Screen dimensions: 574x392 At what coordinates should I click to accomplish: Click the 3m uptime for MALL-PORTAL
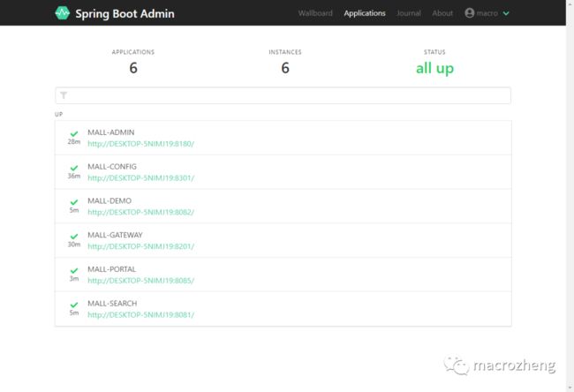click(x=74, y=278)
